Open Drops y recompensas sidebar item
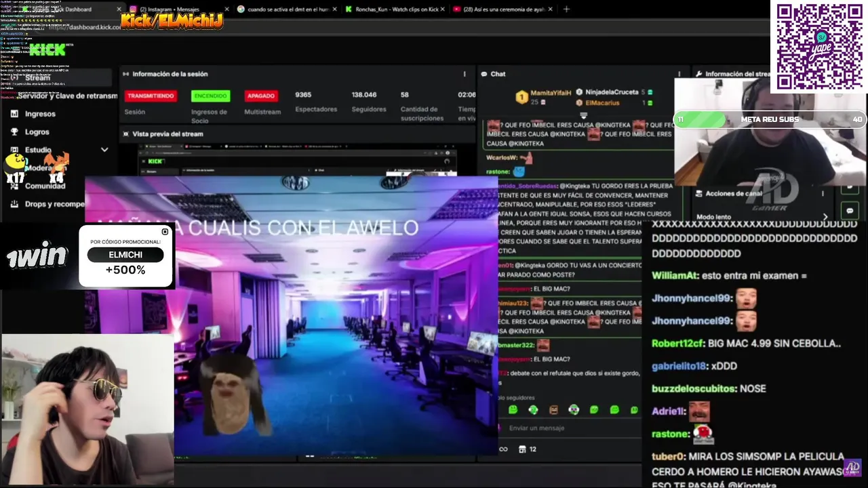 point(55,204)
